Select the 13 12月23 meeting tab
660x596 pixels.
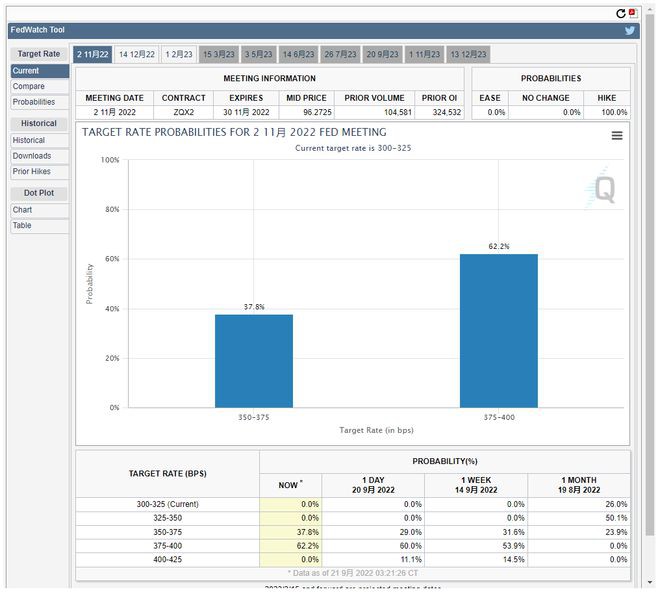click(x=468, y=54)
